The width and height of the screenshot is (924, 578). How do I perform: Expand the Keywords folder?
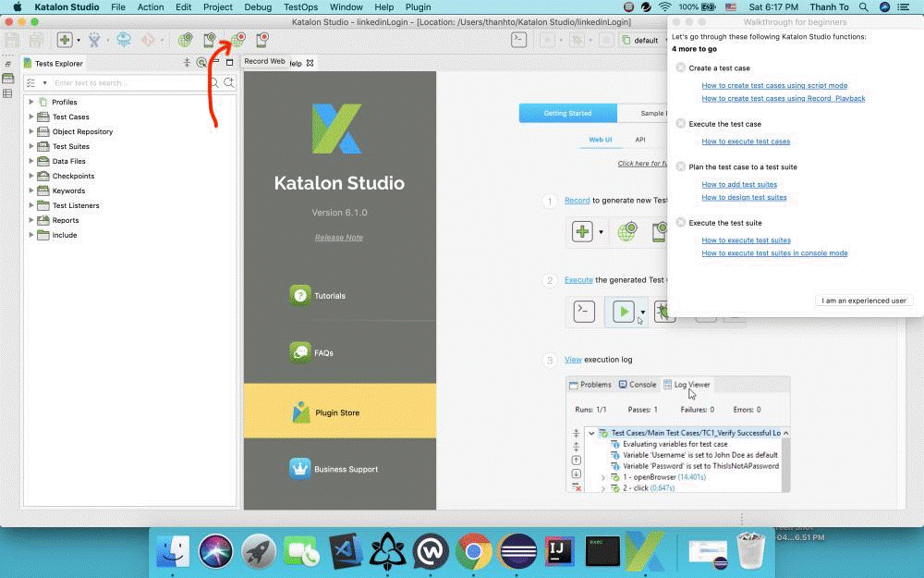coord(31,191)
